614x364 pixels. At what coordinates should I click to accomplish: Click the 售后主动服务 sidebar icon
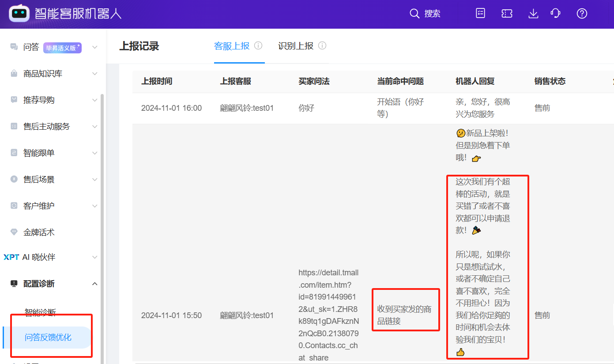click(14, 127)
